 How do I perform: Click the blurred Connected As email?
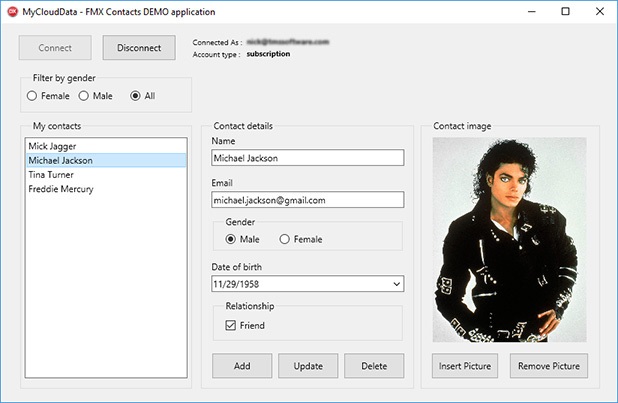[x=288, y=42]
